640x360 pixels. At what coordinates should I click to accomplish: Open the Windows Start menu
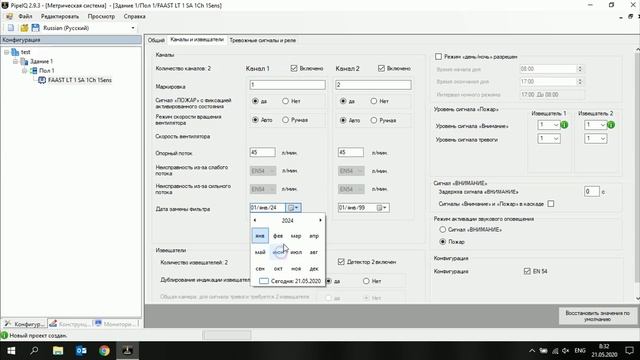(11, 351)
